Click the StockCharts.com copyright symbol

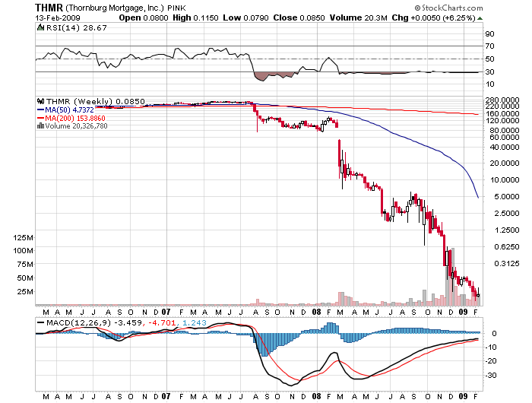[417, 8]
